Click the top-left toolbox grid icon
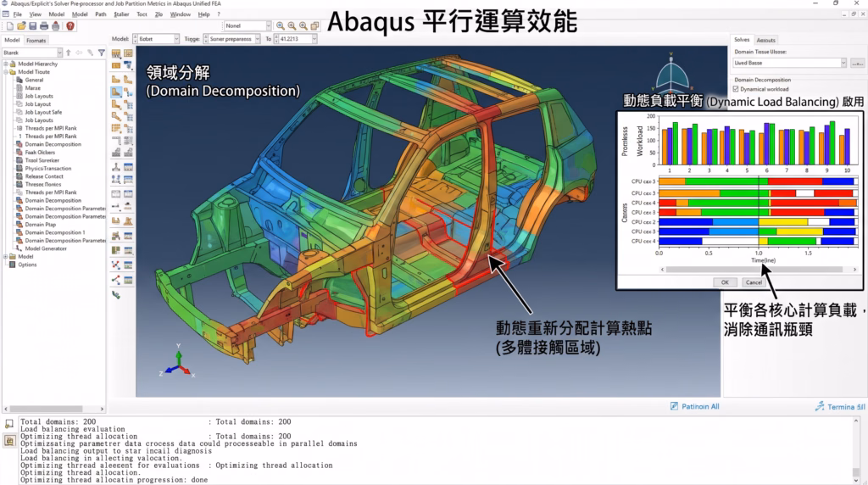Screen dimensions: 868x485 tap(116, 53)
